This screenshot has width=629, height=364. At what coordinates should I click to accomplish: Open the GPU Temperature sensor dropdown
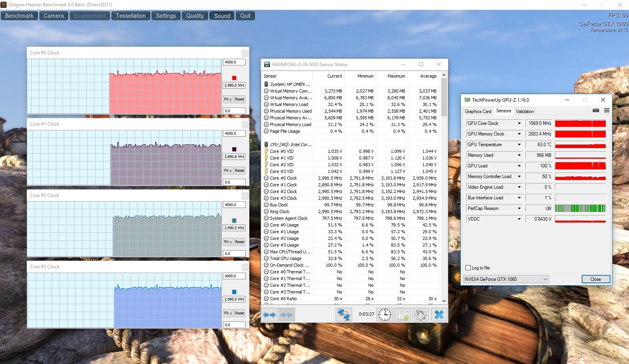point(519,145)
